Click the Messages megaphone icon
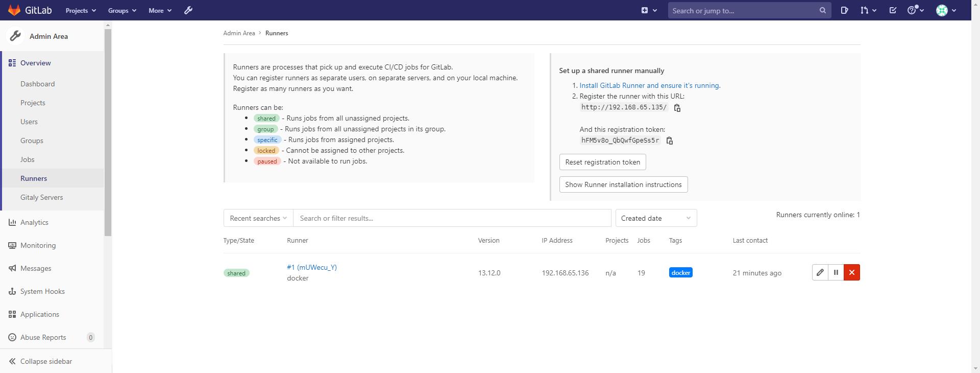980x373 pixels. 12,268
